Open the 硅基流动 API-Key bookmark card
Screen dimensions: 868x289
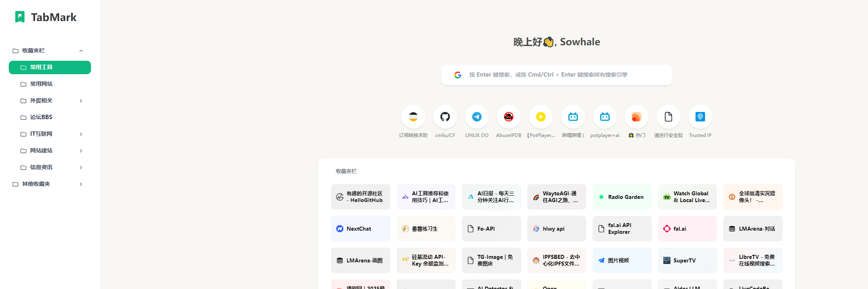(x=426, y=260)
